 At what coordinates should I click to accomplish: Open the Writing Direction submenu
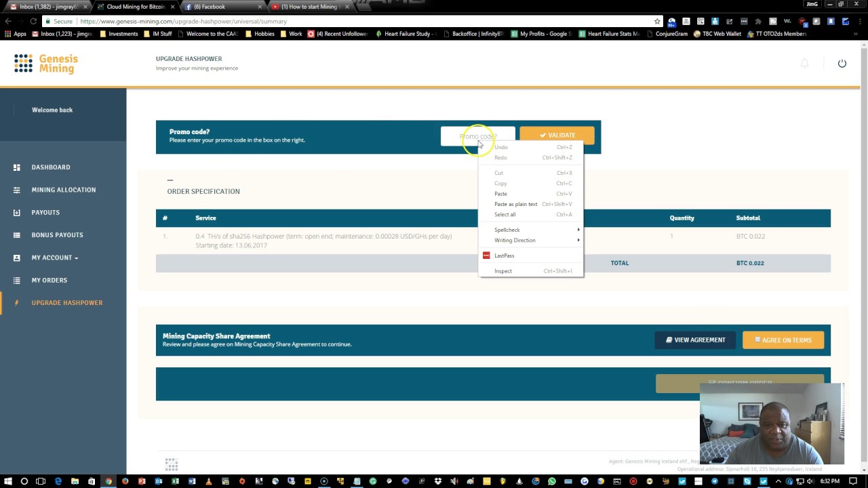pos(530,240)
